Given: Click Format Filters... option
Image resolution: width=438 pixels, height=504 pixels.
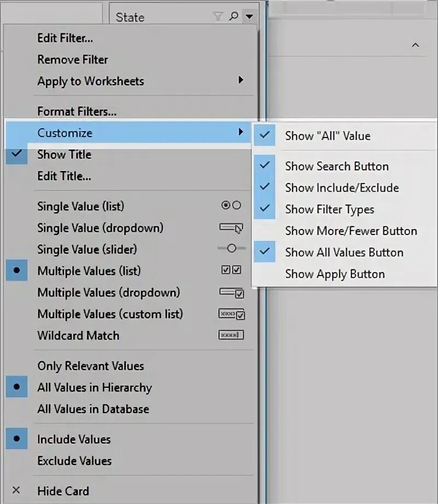Looking at the screenshot, I should 77,111.
